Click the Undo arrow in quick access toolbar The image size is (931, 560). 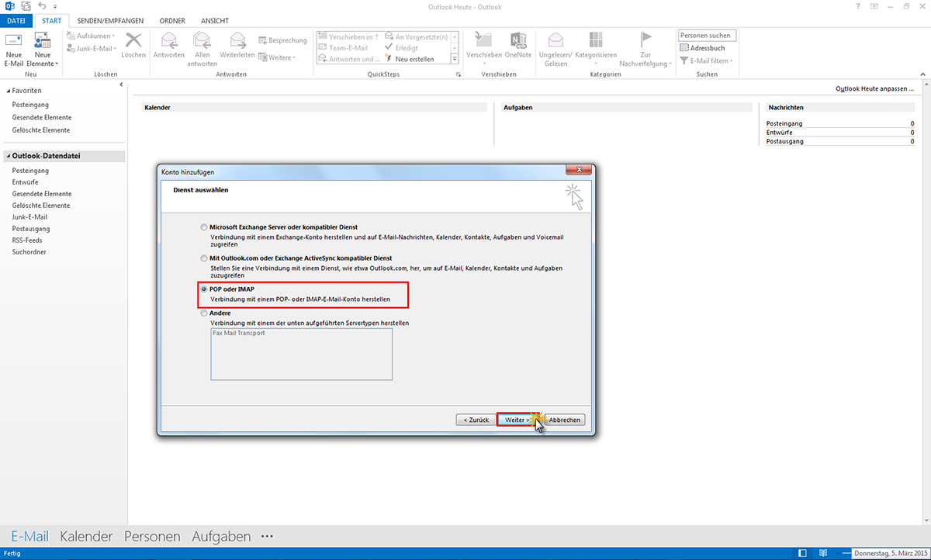pos(42,6)
